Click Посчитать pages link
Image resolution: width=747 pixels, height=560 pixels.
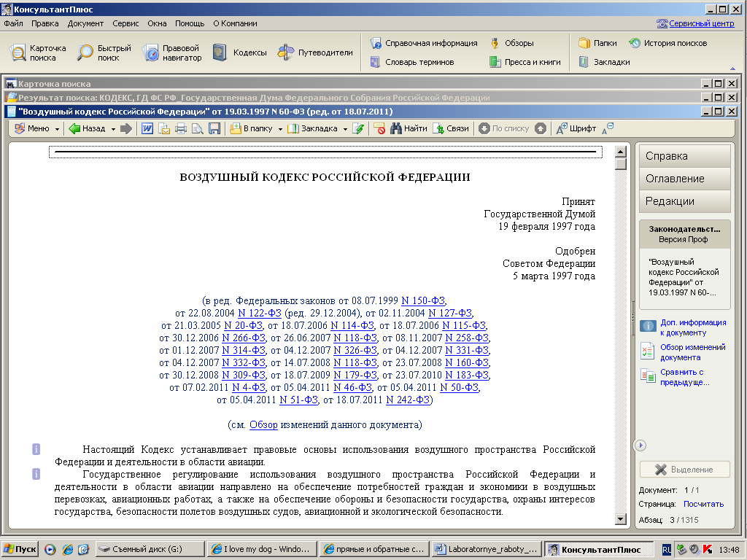coord(703,504)
